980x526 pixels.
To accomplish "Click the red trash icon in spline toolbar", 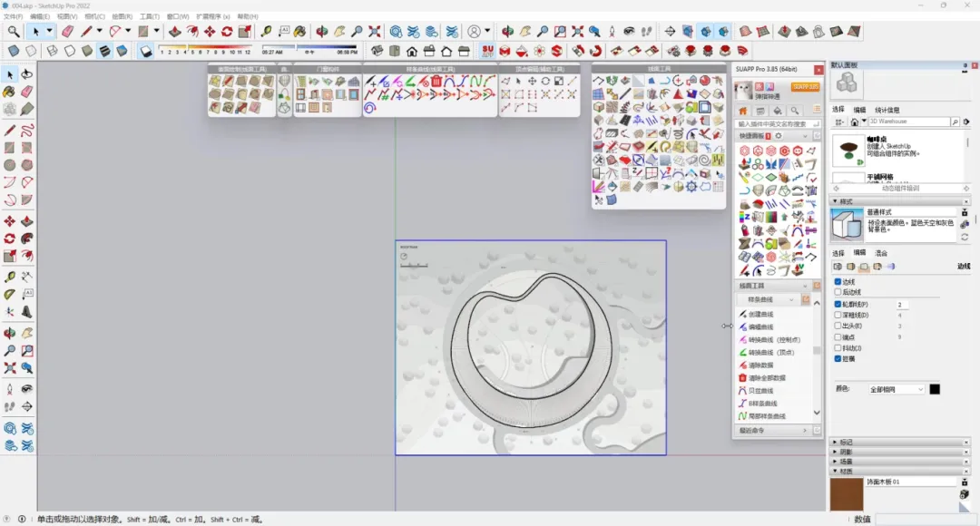I will (436, 82).
